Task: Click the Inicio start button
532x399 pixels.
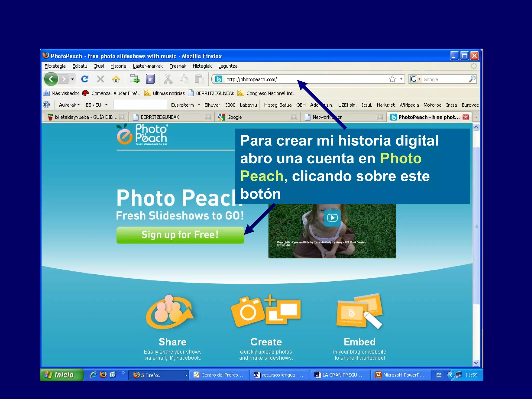Action: click(62, 375)
